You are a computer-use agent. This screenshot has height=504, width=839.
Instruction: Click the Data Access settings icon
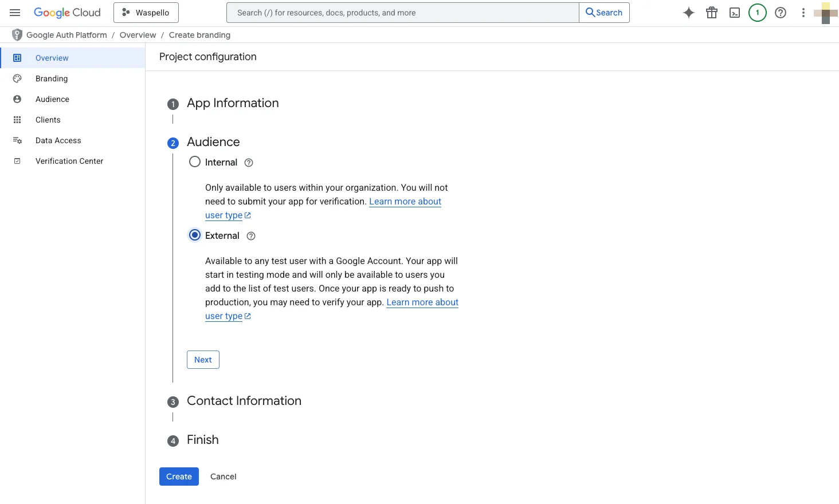tap(17, 140)
